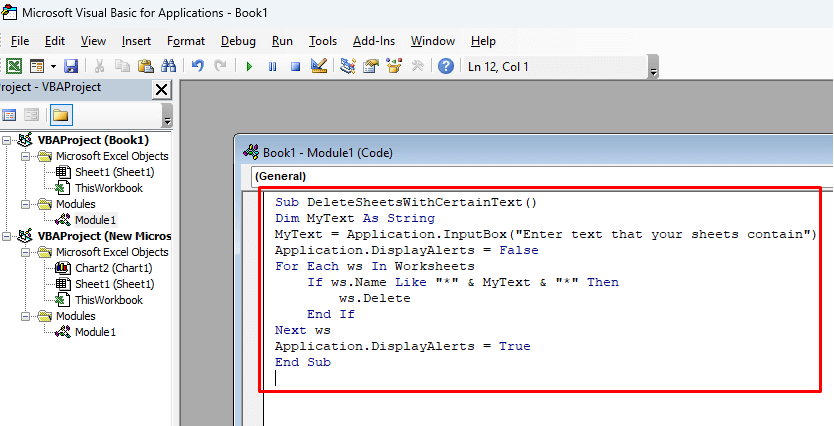
Task: Undo the last edit with Undo arrow
Action: pos(197,66)
